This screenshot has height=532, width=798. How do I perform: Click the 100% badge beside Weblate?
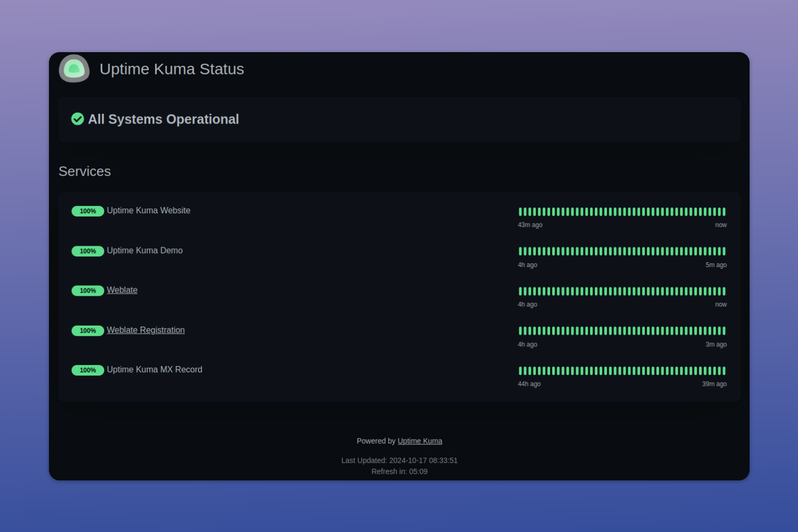[x=88, y=290]
